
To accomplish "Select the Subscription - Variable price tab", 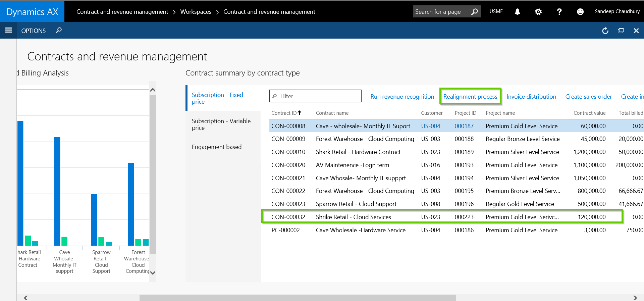I will 223,124.
